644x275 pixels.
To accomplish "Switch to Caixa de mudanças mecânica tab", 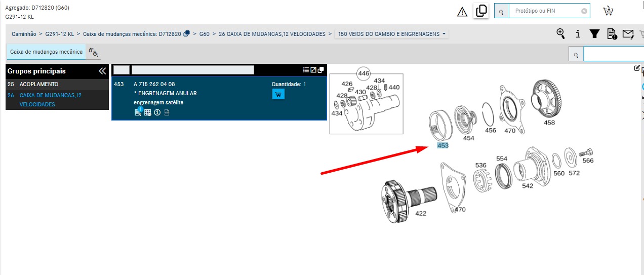I will coord(46,52).
